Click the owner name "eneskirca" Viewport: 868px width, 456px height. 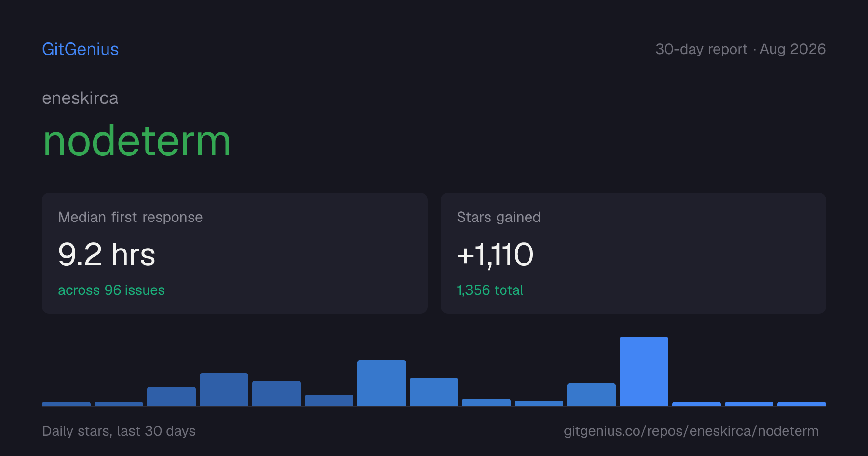point(80,98)
